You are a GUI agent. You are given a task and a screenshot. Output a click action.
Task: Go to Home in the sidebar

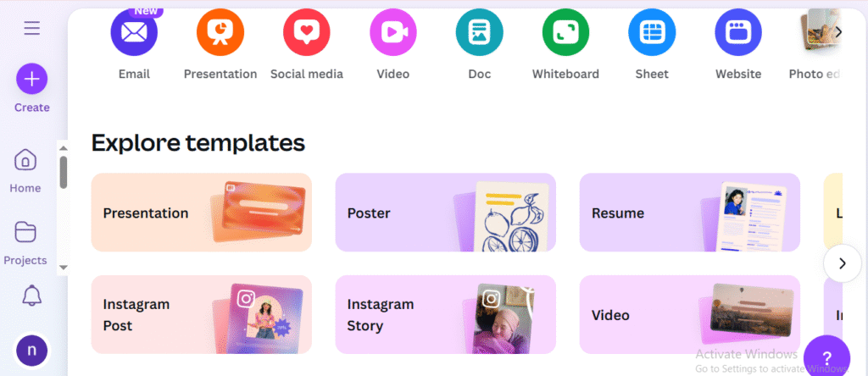pyautogui.click(x=25, y=169)
